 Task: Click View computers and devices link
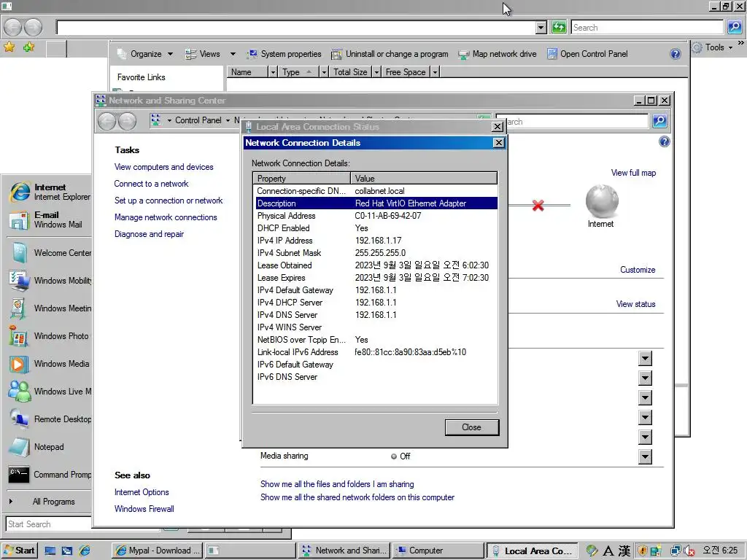[164, 167]
